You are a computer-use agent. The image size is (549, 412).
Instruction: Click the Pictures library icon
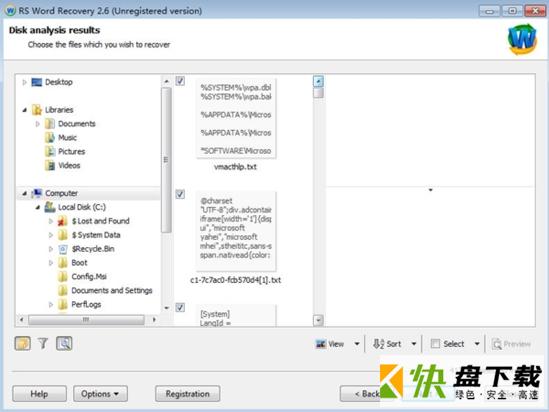50,152
